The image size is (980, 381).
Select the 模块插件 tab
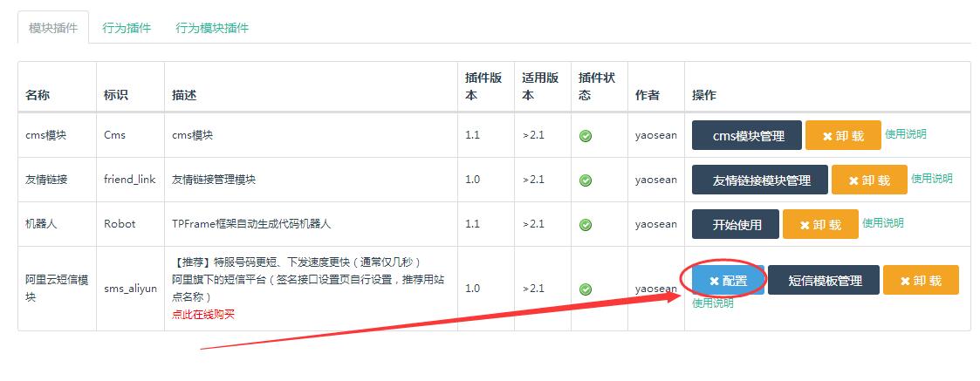(53, 28)
